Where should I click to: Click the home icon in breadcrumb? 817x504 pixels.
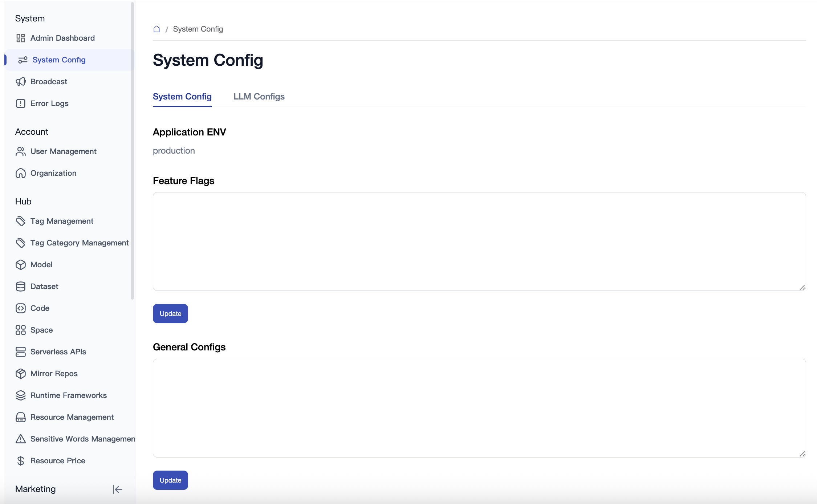coord(157,29)
